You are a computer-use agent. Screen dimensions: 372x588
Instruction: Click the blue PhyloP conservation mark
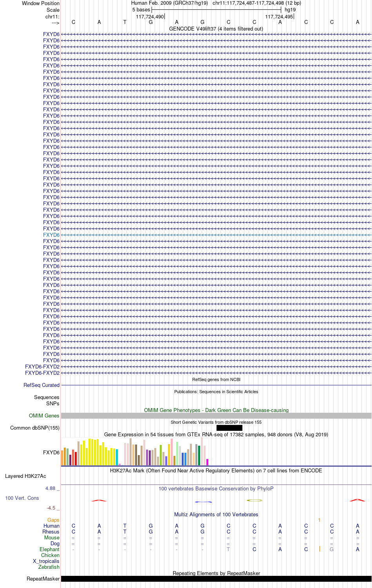(x=203, y=502)
